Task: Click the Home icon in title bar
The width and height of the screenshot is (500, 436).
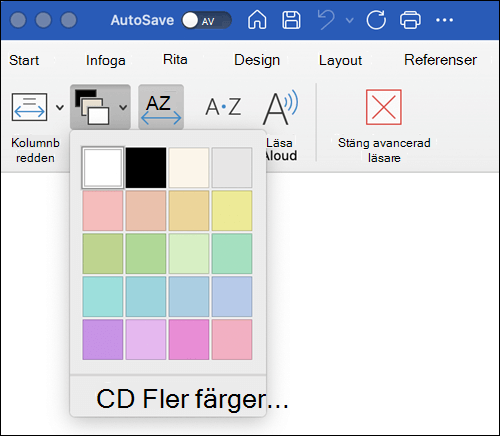Action: click(x=257, y=20)
